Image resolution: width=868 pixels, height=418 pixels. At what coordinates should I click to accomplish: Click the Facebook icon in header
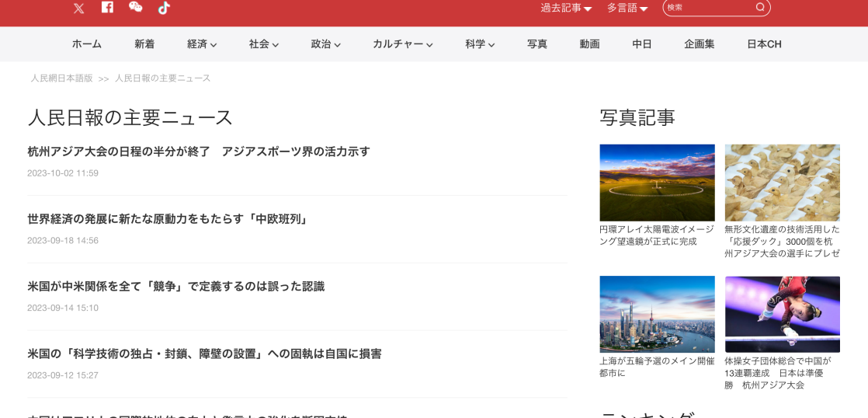[107, 7]
